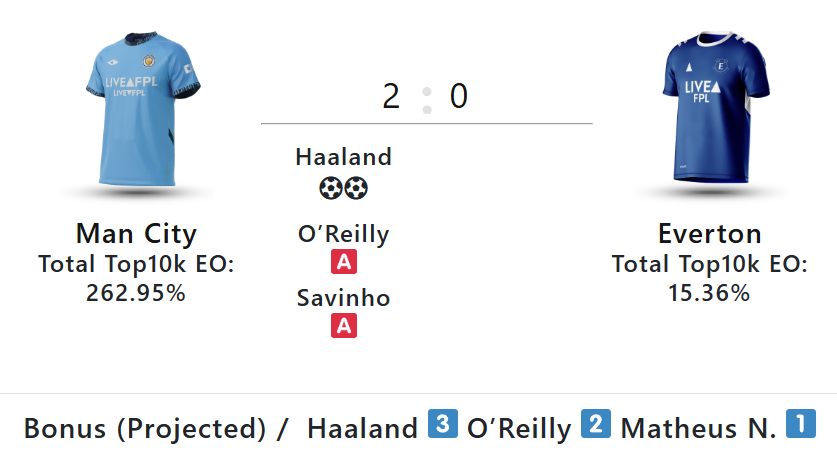
Task: Click Matheus N. in the bonus row
Action: pyautogui.click(x=698, y=428)
